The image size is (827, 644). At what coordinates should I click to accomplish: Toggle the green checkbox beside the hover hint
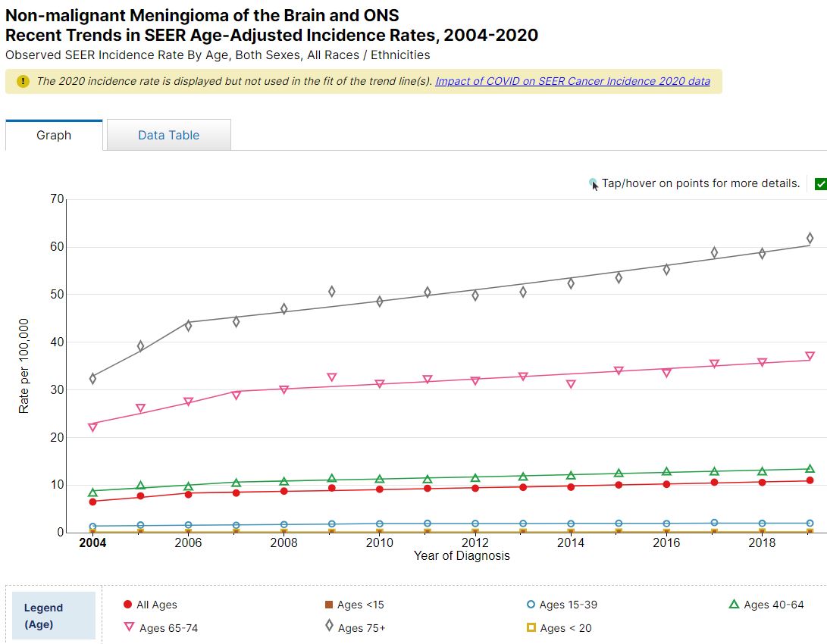click(x=820, y=184)
